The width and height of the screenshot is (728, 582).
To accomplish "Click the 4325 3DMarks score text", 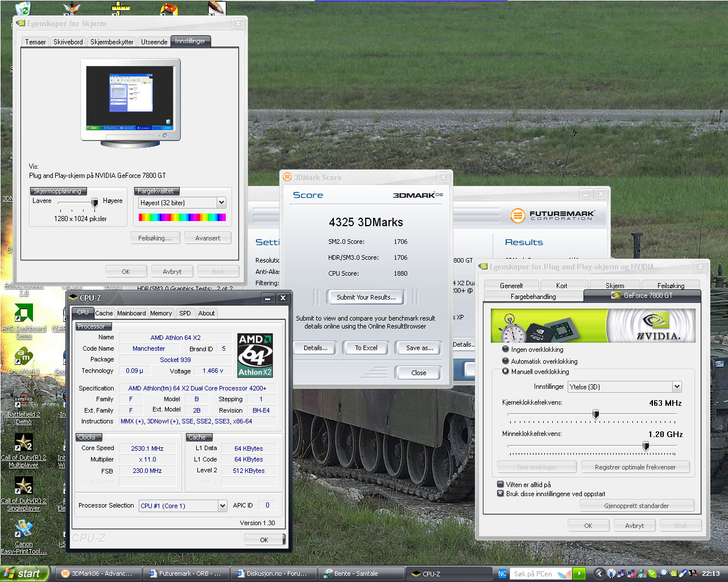I will coord(366,222).
